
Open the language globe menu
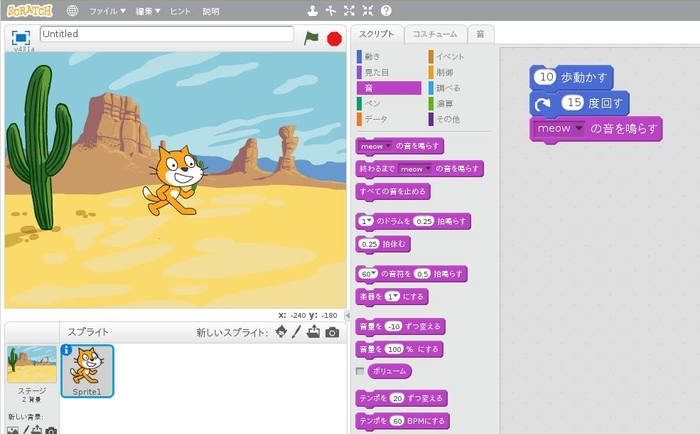(72, 11)
